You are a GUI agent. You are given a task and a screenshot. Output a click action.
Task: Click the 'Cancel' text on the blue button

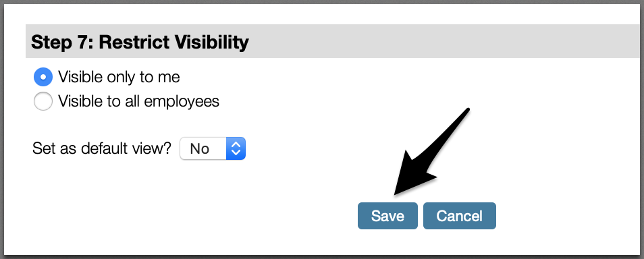click(x=460, y=216)
